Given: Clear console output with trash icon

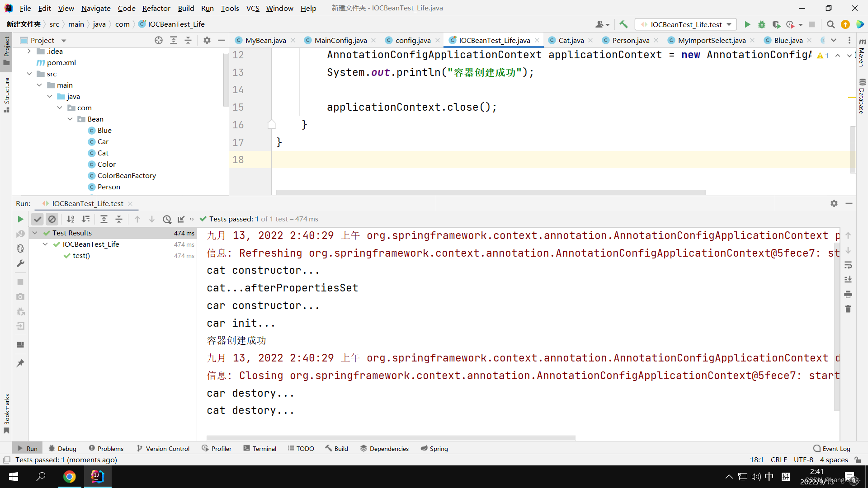Looking at the screenshot, I should tap(848, 309).
